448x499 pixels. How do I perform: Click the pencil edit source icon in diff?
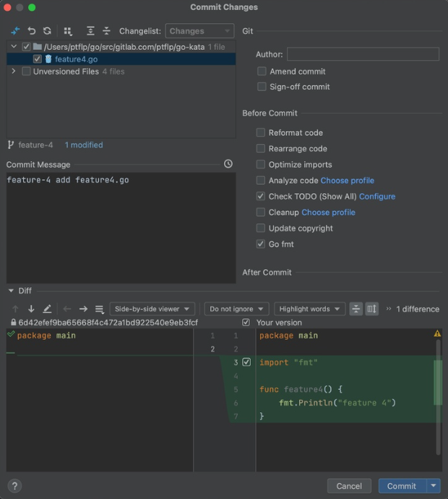[47, 309]
